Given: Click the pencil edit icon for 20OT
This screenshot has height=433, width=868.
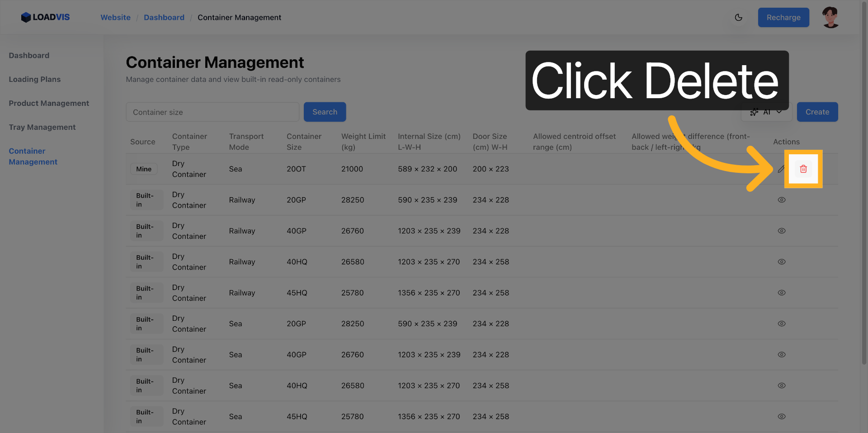Looking at the screenshot, I should 781,169.
